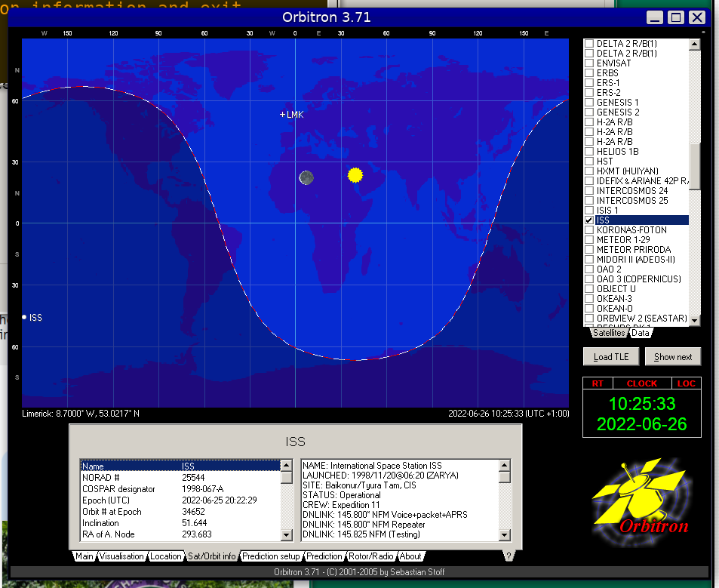This screenshot has height=588, width=719.
Task: Click the Limerick location text below map
Action: tap(81, 413)
